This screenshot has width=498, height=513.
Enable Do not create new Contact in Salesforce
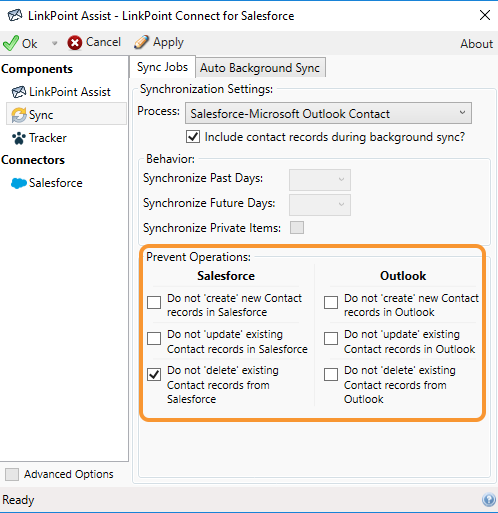[154, 302]
